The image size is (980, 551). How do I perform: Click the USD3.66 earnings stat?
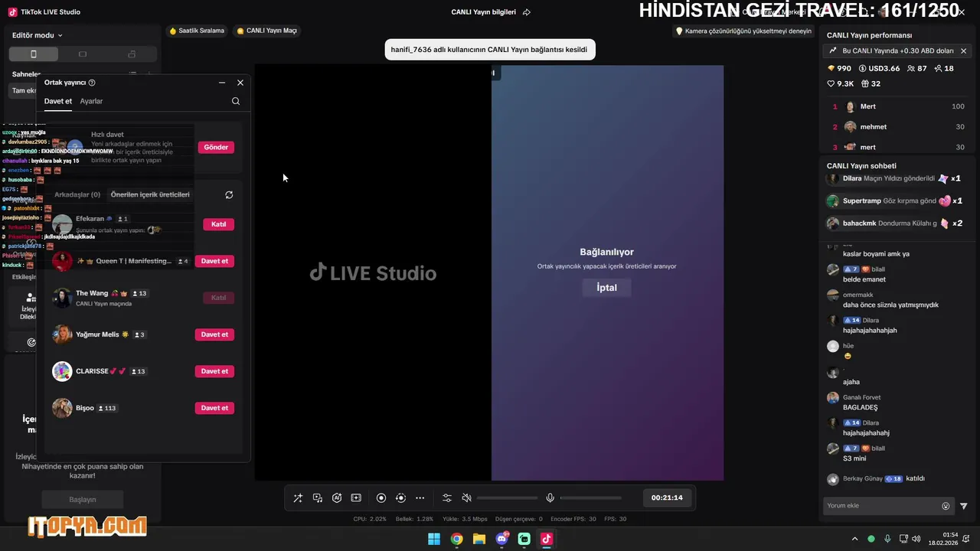click(x=880, y=68)
